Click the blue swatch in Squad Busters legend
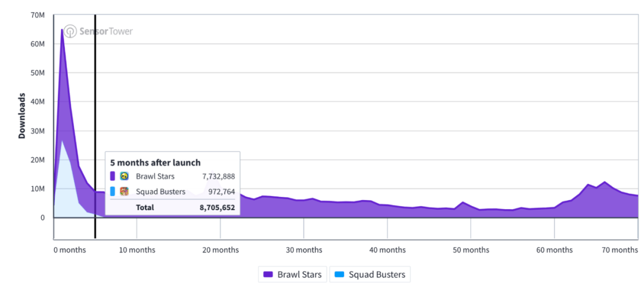This screenshot has height=287, width=644. tap(340, 274)
